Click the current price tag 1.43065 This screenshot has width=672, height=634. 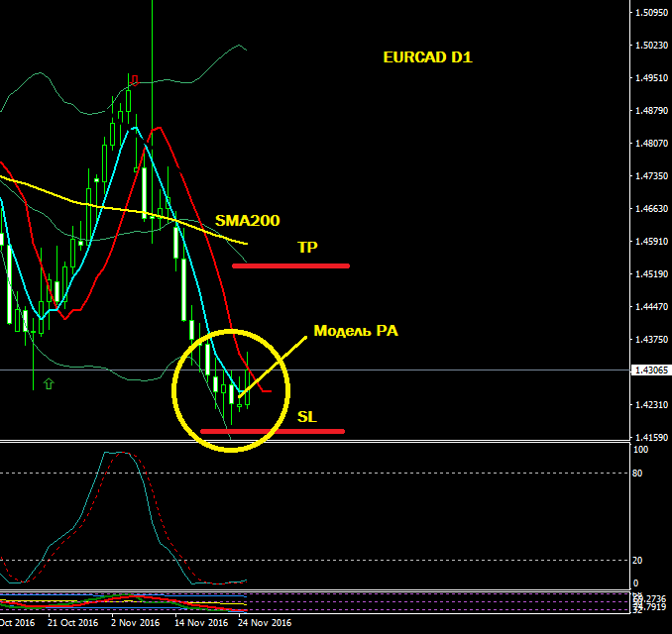coord(651,370)
